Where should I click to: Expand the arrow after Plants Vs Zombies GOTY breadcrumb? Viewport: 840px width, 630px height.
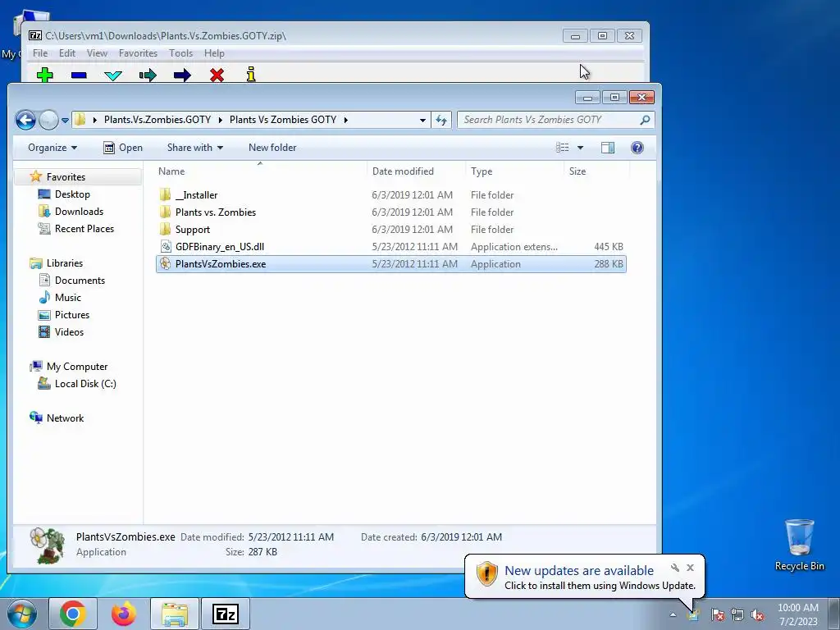[346, 120]
